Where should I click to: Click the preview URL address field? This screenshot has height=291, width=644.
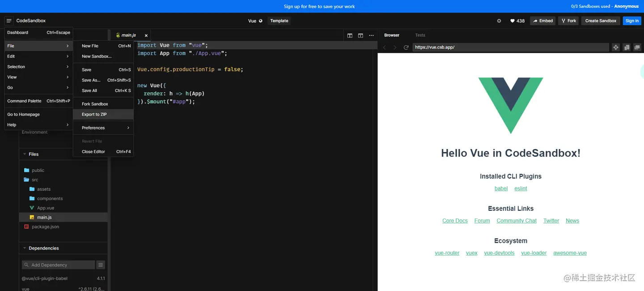511,47
